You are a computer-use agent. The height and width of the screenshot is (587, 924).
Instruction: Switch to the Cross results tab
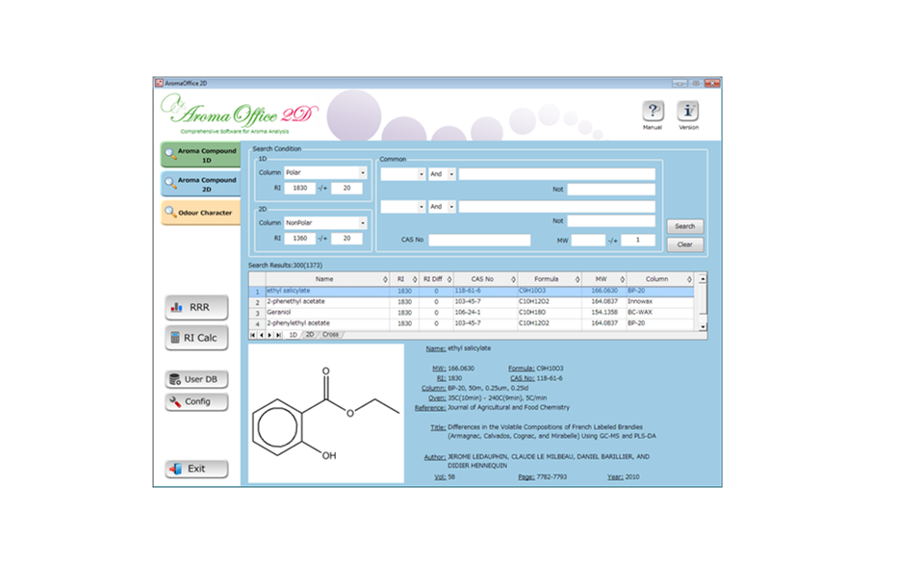330,335
